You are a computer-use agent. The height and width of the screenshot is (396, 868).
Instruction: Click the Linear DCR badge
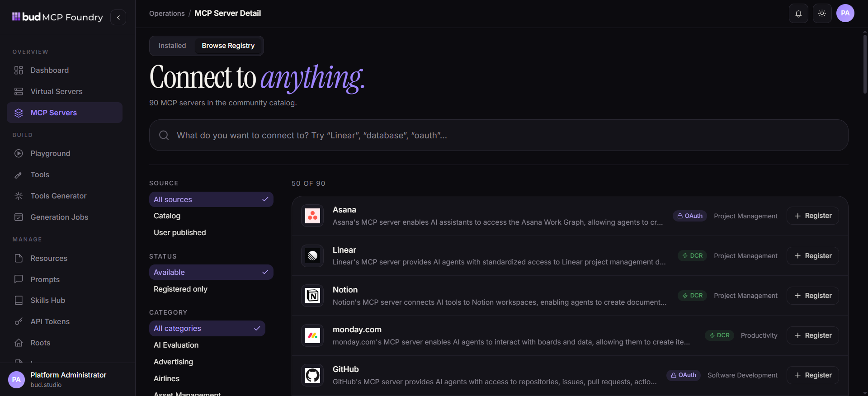point(693,256)
